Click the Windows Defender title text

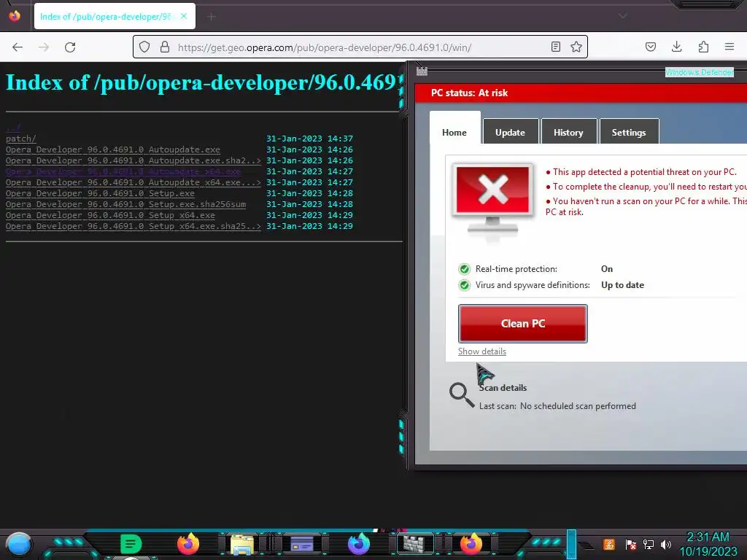[x=700, y=72]
